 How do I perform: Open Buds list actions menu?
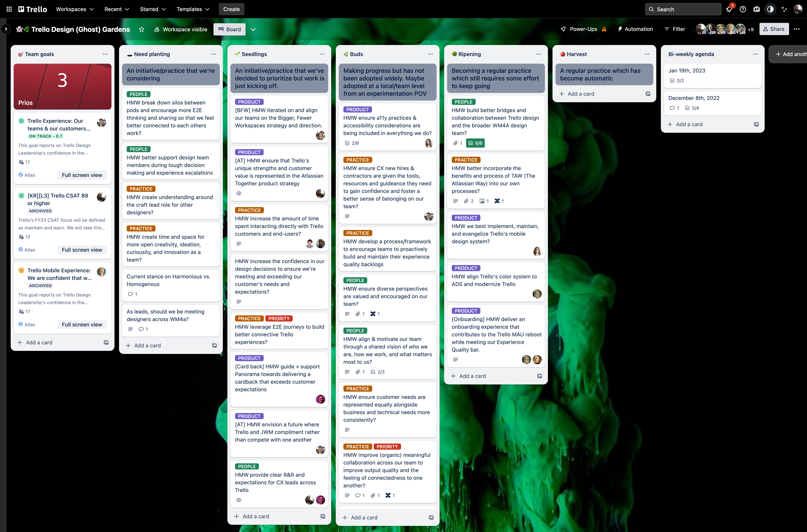pyautogui.click(x=430, y=54)
